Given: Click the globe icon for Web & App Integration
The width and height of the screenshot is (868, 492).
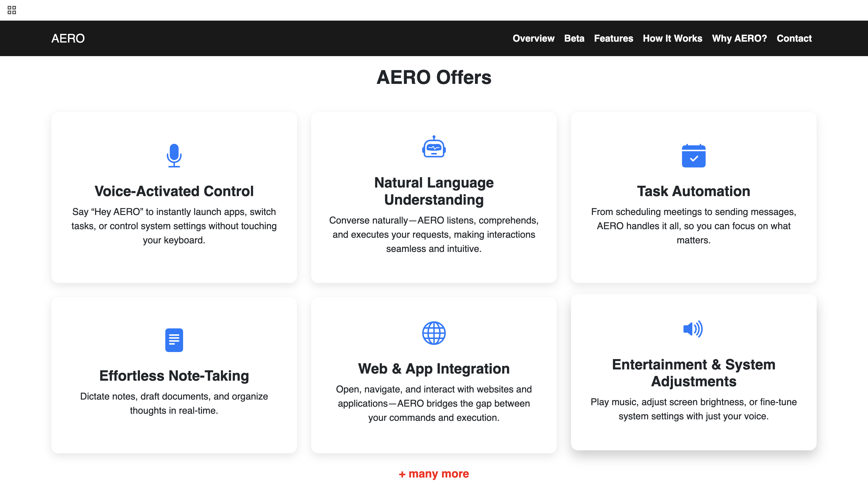Looking at the screenshot, I should (x=434, y=333).
